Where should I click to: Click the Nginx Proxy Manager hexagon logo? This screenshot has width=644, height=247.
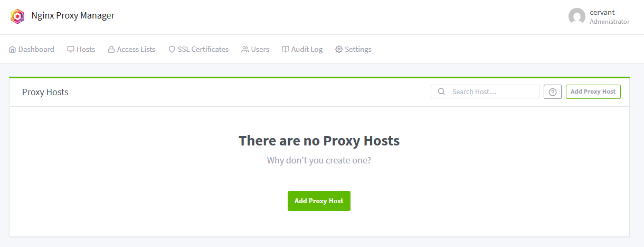pos(17,16)
